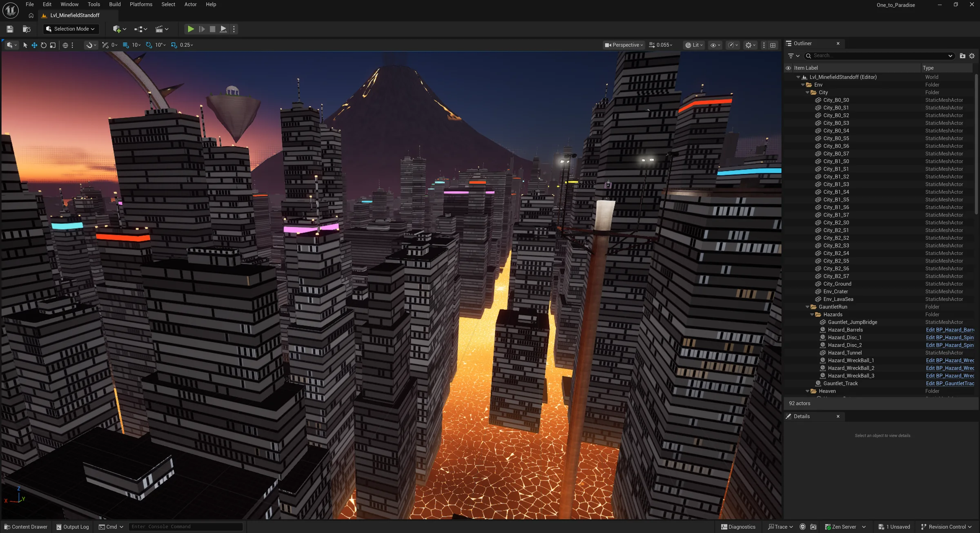Collapse the City folder in Outliner
980x533 pixels.
(x=807, y=93)
